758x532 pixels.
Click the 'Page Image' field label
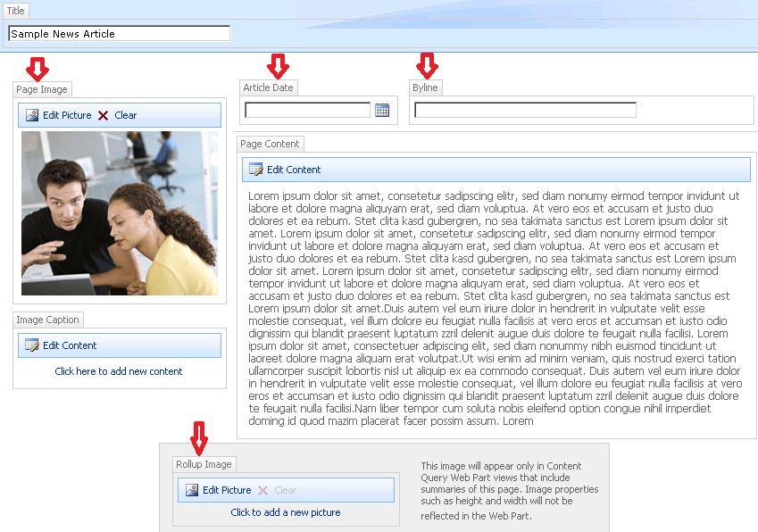pyautogui.click(x=42, y=89)
